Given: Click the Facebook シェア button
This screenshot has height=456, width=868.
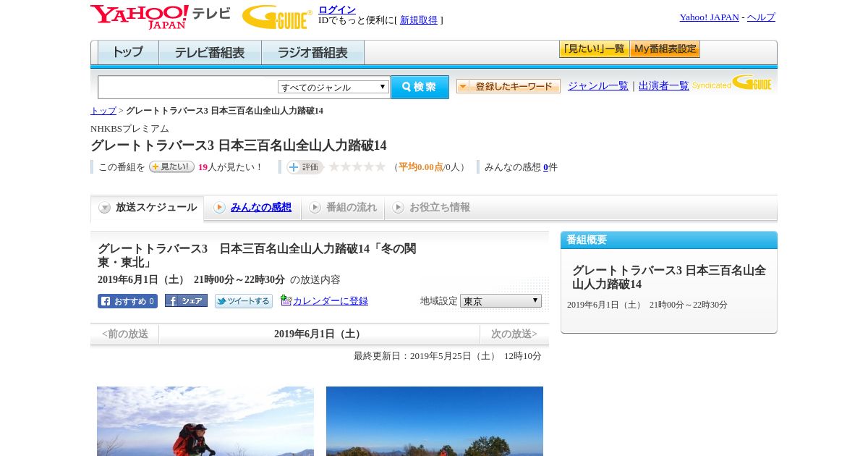Looking at the screenshot, I should pyautogui.click(x=186, y=300).
